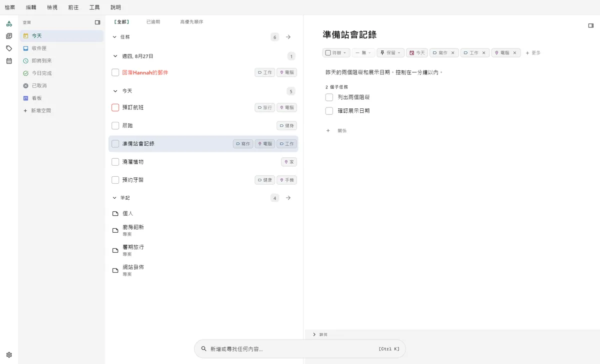Viewport: 600px width, 364px height.
Task: Open the 前往 menu
Action: click(73, 7)
